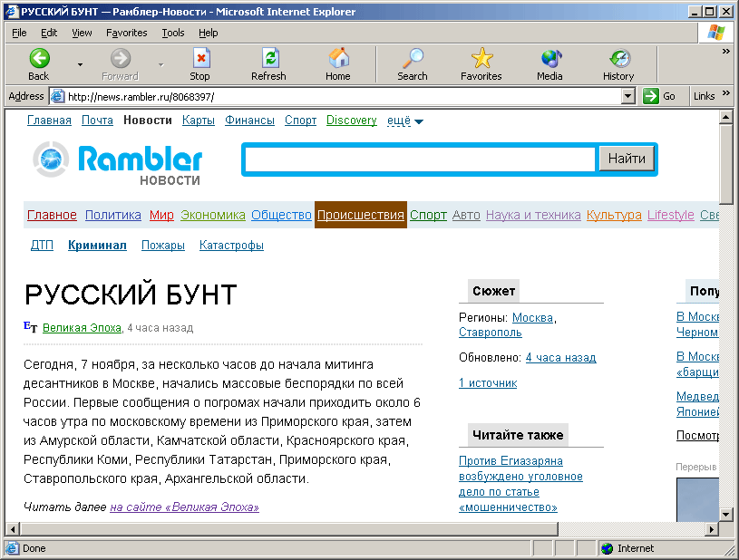Open the Tools menu
This screenshot has height=560, width=739.
(172, 33)
